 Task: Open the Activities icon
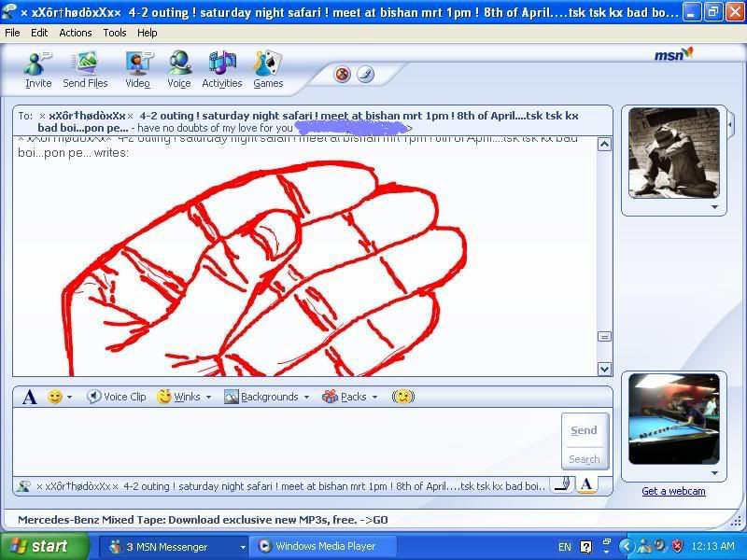pyautogui.click(x=222, y=69)
